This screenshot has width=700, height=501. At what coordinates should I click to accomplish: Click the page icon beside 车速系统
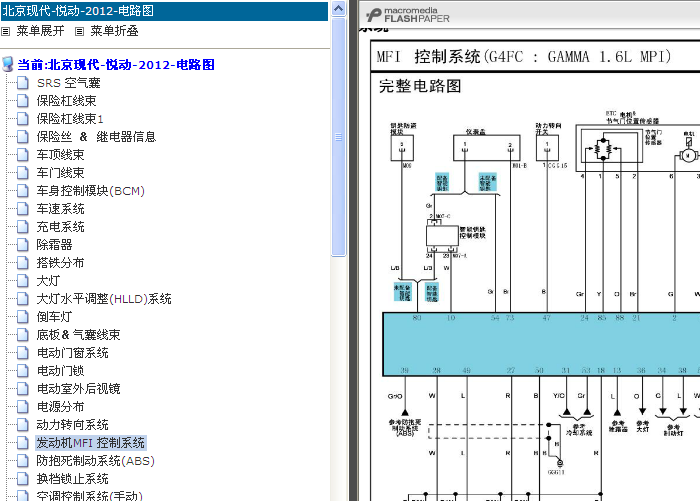pos(23,209)
